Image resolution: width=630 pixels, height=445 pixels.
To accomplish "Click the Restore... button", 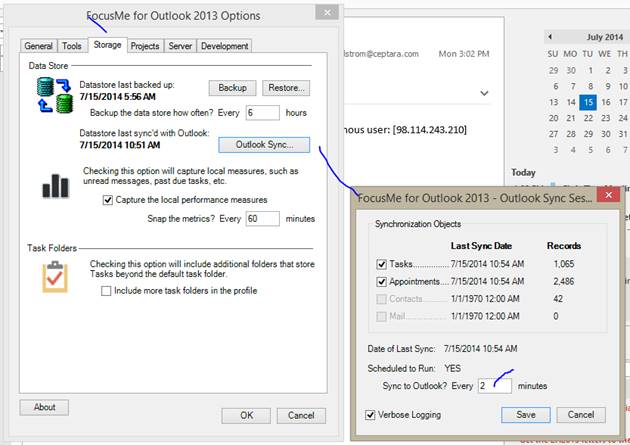I will pyautogui.click(x=286, y=88).
